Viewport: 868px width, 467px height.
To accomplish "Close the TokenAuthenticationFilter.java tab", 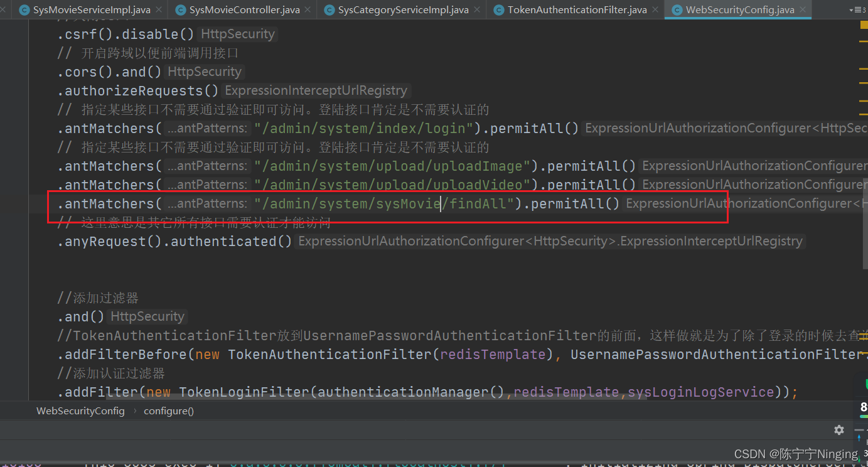I will [655, 10].
